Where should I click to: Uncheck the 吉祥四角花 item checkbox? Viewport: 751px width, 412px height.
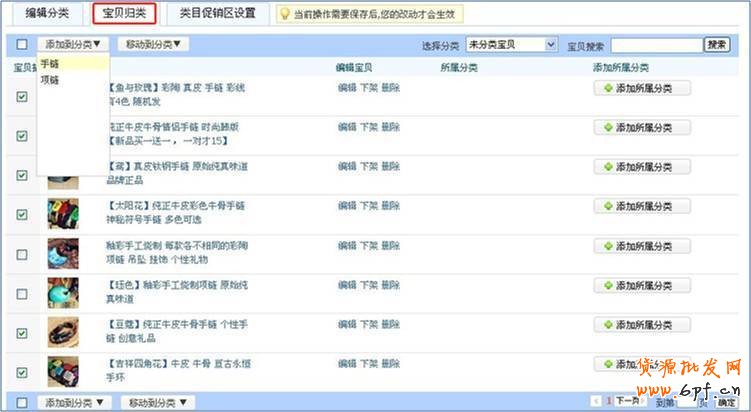(x=22, y=372)
